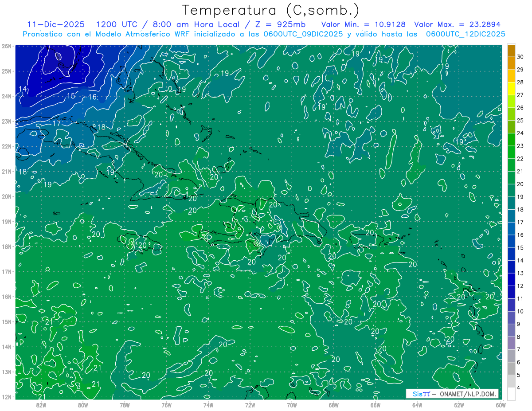Click the '15' contour label on the map
The width and height of the screenshot is (532, 411).
point(71,96)
